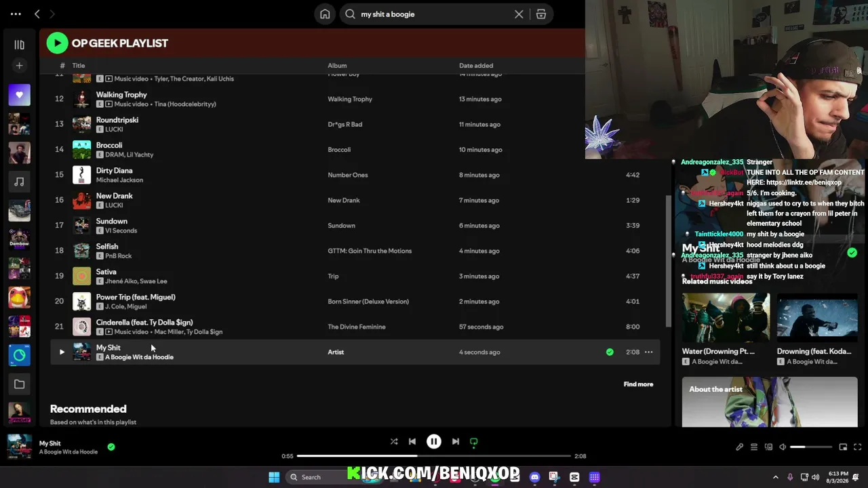Pause the current song

[x=434, y=442]
